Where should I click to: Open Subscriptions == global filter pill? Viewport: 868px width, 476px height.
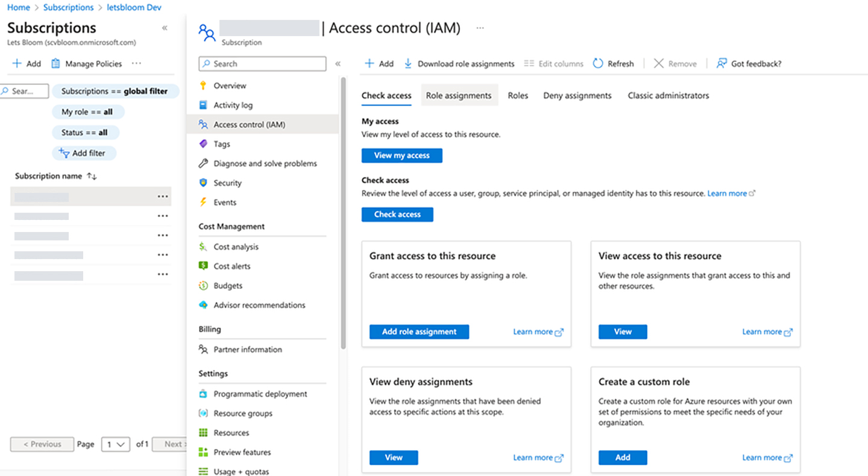[115, 91]
